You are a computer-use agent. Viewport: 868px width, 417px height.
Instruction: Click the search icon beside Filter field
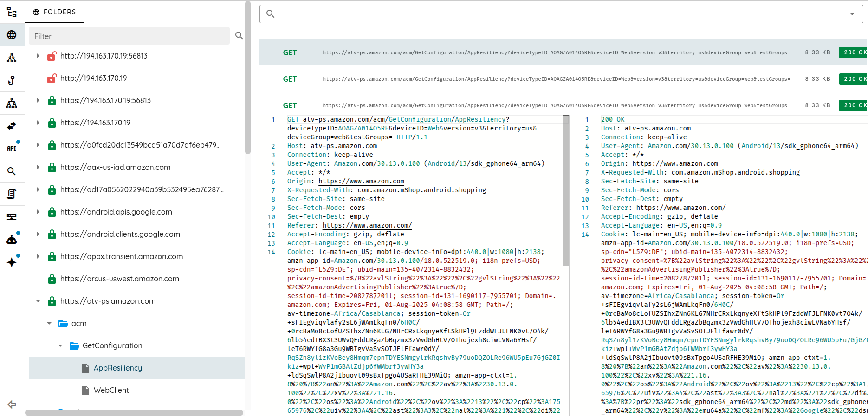tap(239, 36)
